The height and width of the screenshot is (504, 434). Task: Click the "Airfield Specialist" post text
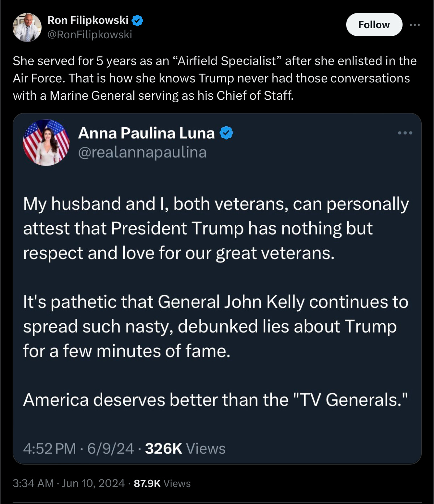(x=215, y=78)
